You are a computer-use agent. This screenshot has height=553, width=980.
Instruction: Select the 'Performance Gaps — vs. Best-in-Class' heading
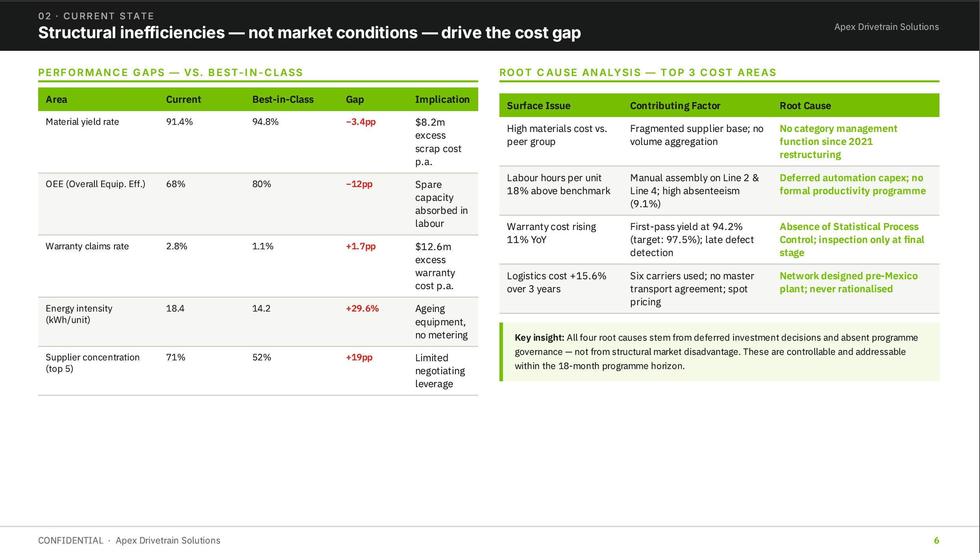pos(170,72)
